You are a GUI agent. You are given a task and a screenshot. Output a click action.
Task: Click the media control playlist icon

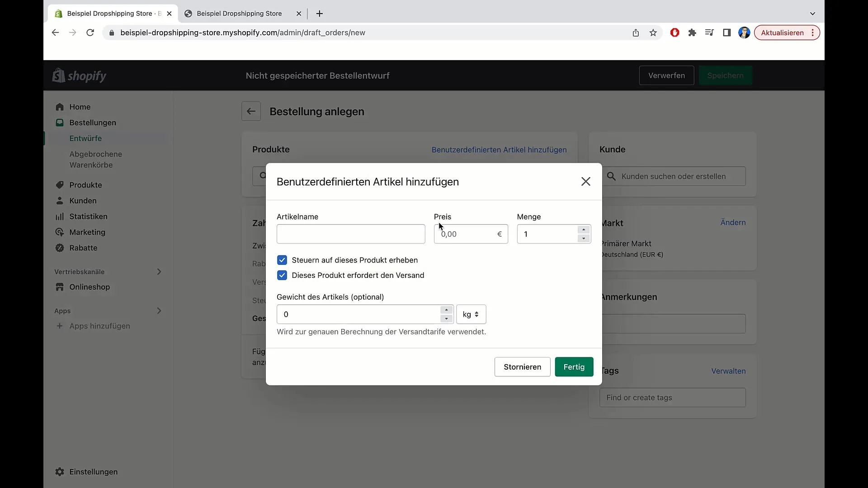(709, 33)
